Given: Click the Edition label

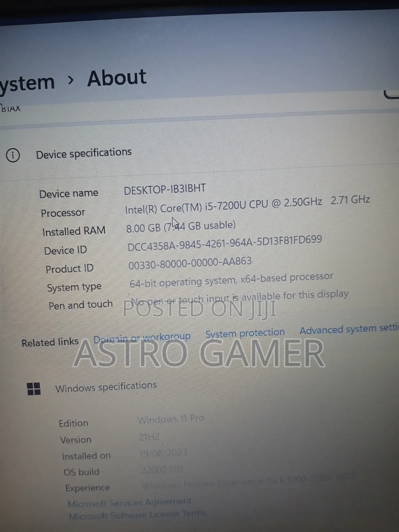Looking at the screenshot, I should [73, 423].
